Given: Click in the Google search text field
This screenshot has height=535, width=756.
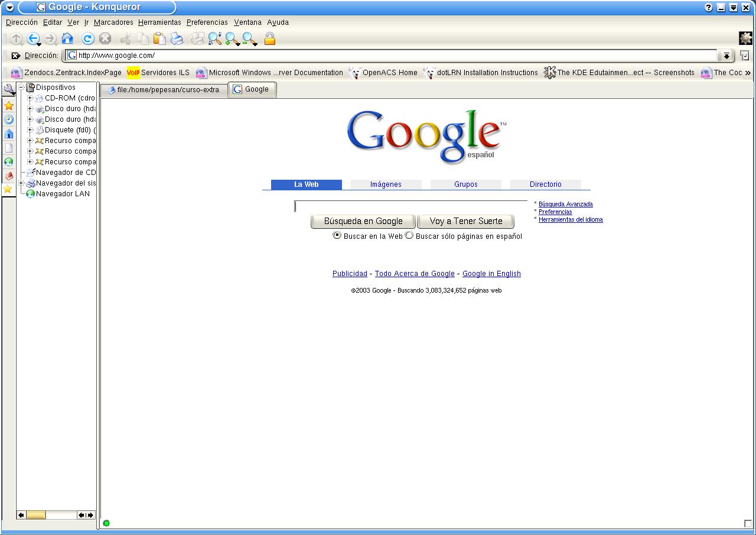Looking at the screenshot, I should pyautogui.click(x=410, y=206).
